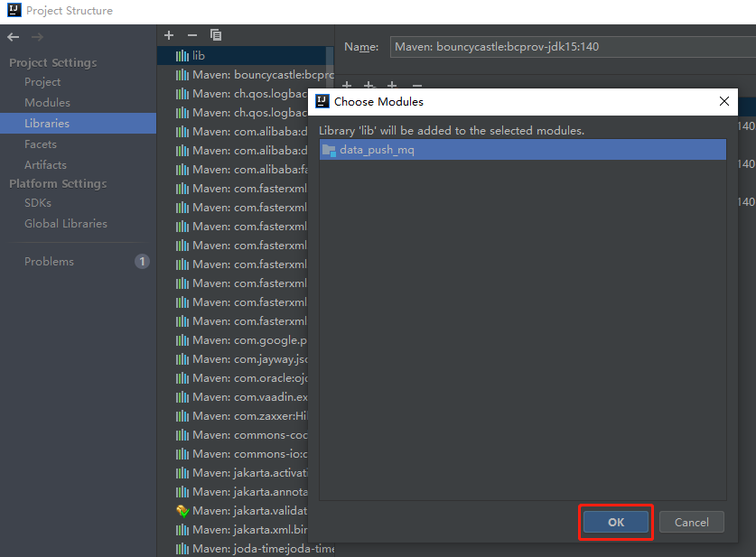This screenshot has width=756, height=557.
Task: Open Problems list
Action: (x=49, y=261)
